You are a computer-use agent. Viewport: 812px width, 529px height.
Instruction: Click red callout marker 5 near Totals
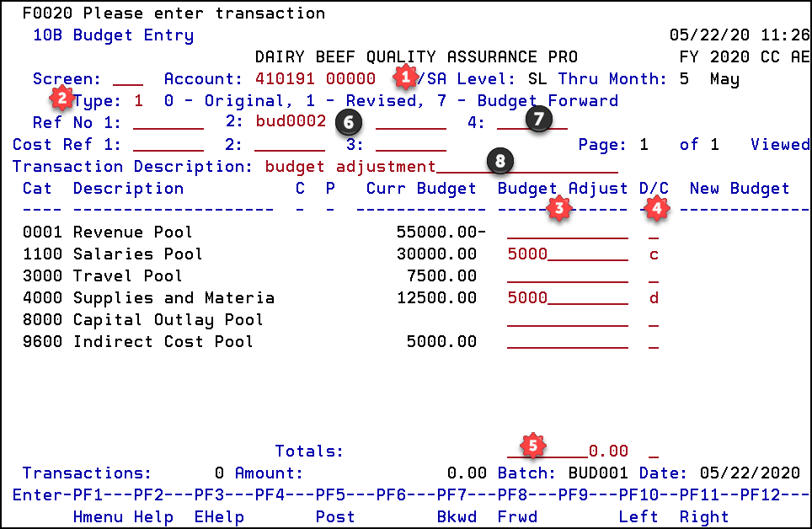(532, 446)
